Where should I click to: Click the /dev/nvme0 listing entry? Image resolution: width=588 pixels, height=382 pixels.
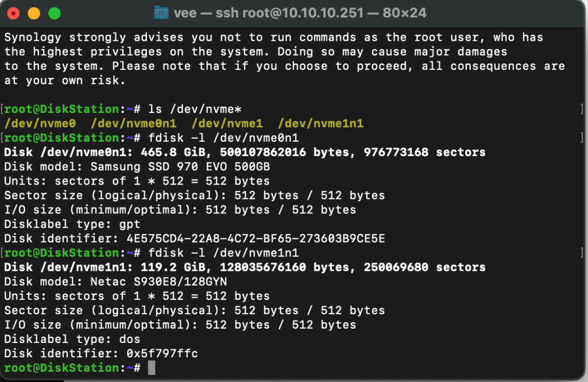click(40, 123)
